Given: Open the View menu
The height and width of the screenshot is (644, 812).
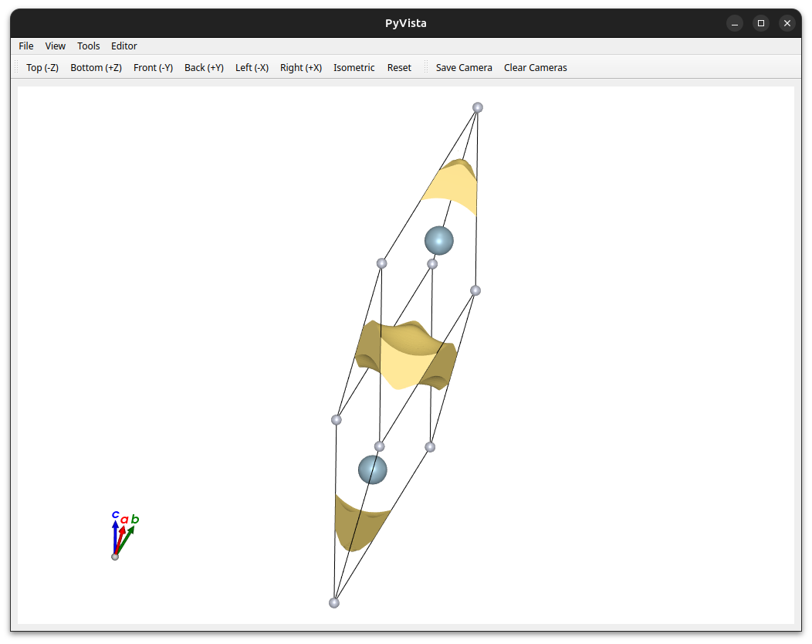Looking at the screenshot, I should coord(55,46).
